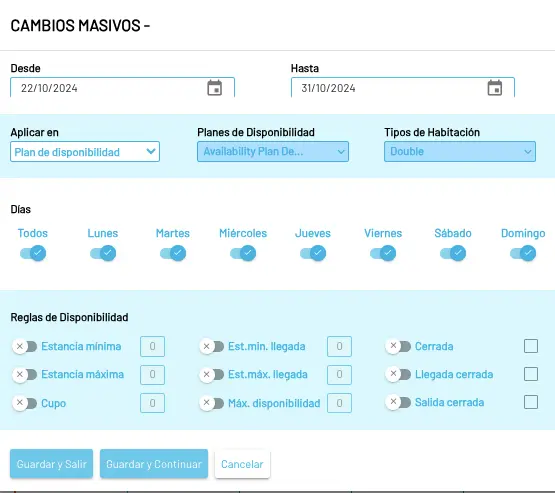Enable the Llegada cerrada switch
555x493 pixels.
pos(398,374)
